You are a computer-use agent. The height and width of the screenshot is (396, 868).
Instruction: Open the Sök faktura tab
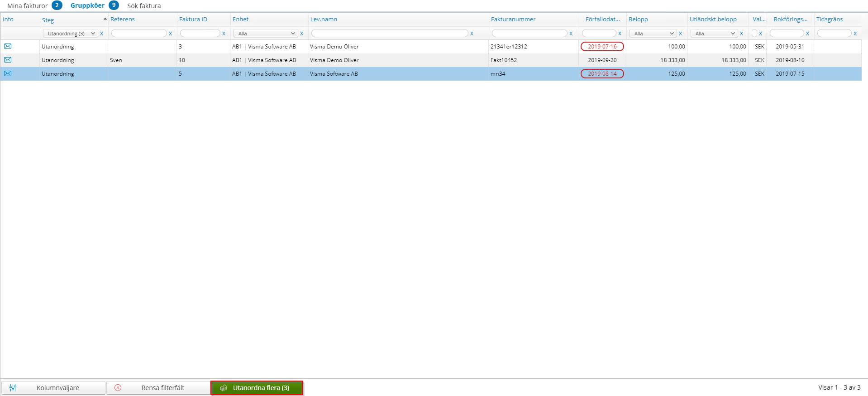pyautogui.click(x=144, y=6)
